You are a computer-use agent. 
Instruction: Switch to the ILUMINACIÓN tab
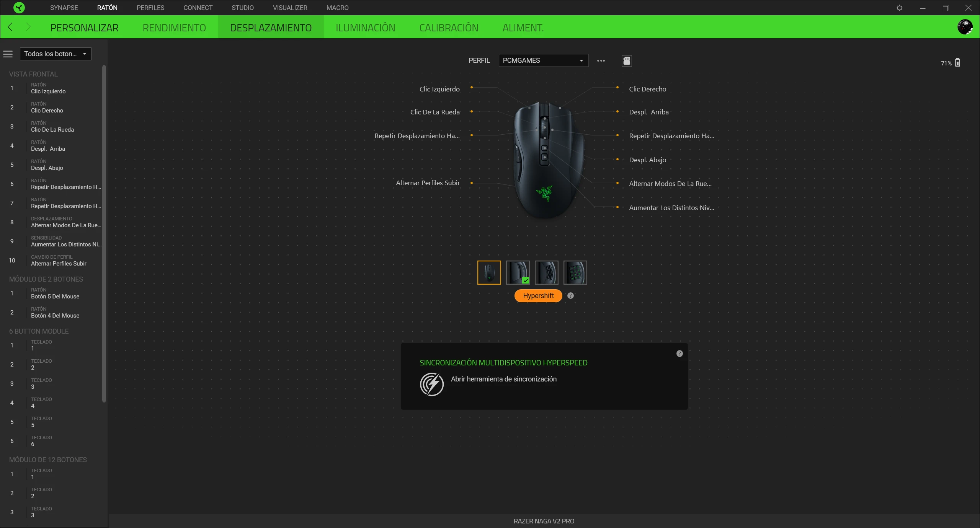(365, 28)
